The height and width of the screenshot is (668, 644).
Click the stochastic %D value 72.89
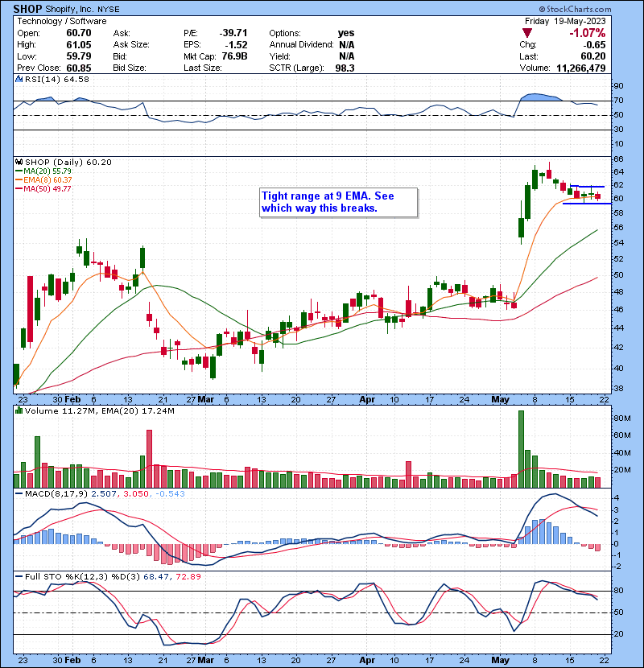(188, 576)
